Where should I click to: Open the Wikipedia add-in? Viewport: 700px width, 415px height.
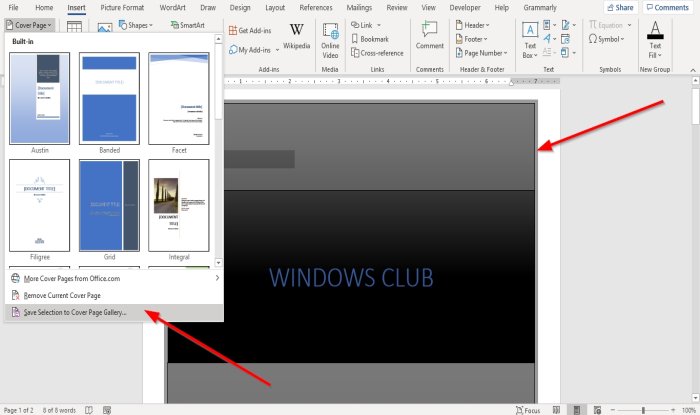(296, 36)
